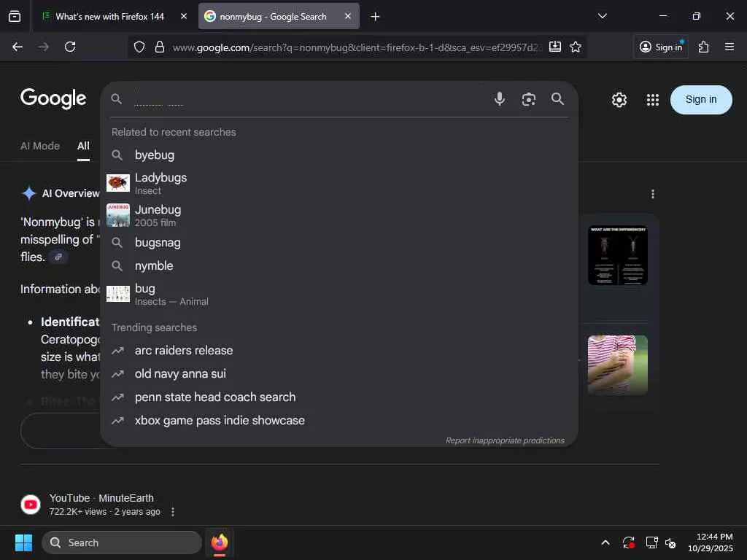The image size is (747, 560).
Task: Open the Google apps grid
Action: (653, 99)
